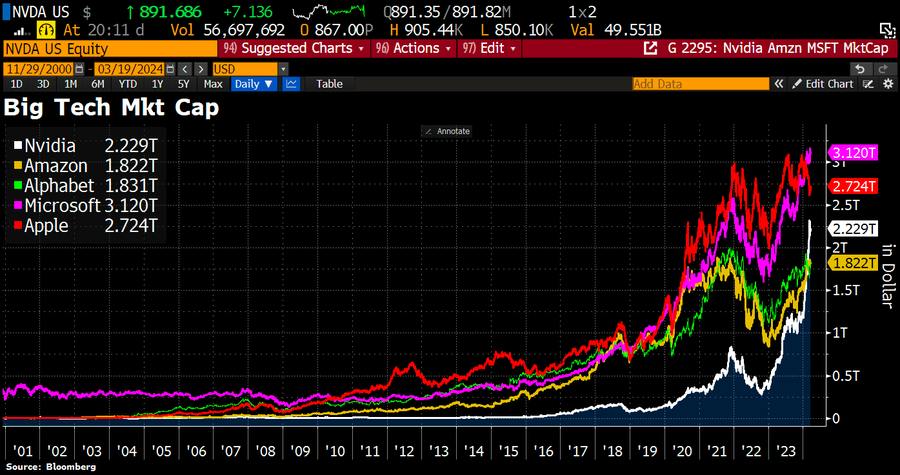Click the magenta Microsoft legend swatch
The width and height of the screenshot is (900, 475).
16,206
